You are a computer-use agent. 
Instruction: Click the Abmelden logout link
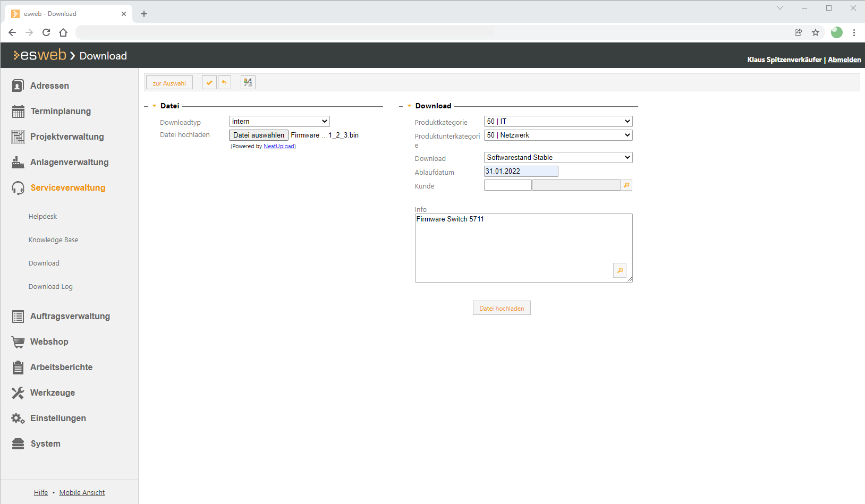point(844,59)
